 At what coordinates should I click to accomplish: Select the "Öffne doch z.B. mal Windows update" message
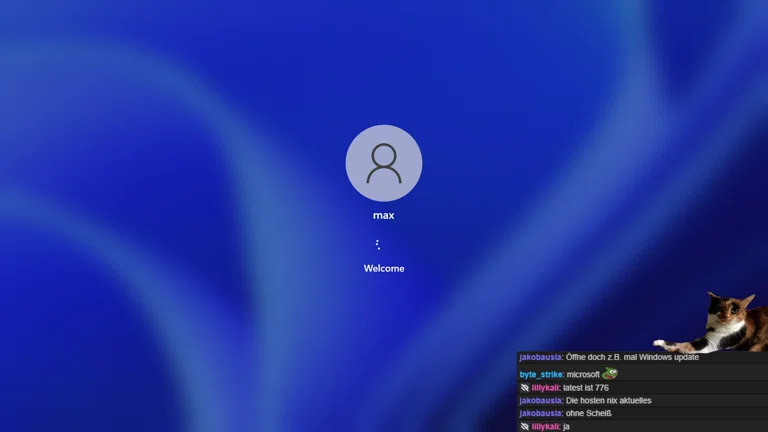point(632,357)
